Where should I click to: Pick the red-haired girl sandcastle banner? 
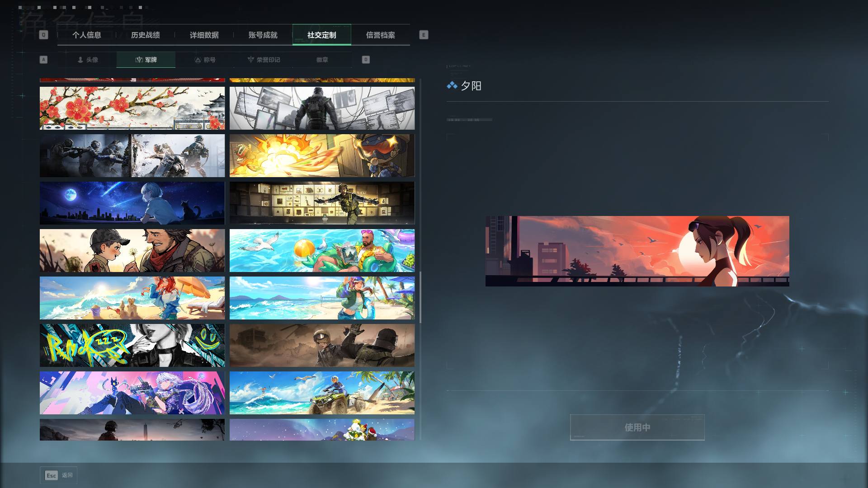pos(132,298)
